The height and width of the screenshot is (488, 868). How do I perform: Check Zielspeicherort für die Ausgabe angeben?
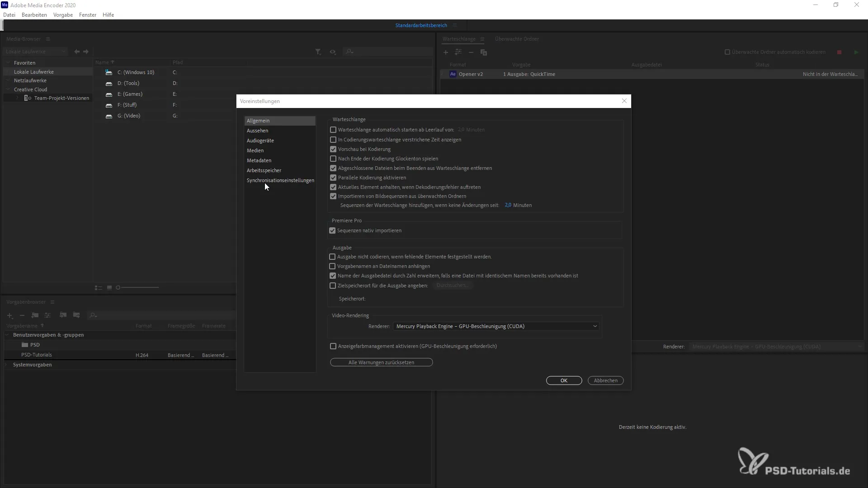333,286
